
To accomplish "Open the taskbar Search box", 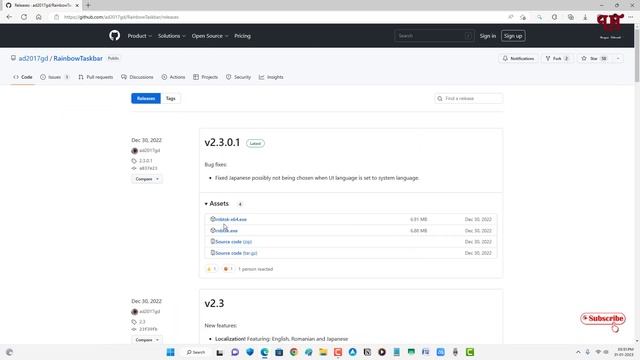I will [x=196, y=352].
